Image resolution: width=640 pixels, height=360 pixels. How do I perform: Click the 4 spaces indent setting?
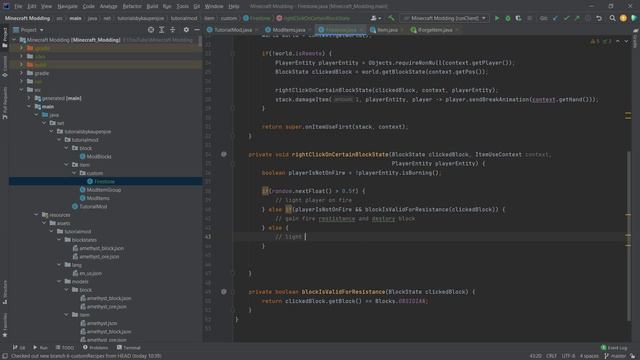coord(589,356)
